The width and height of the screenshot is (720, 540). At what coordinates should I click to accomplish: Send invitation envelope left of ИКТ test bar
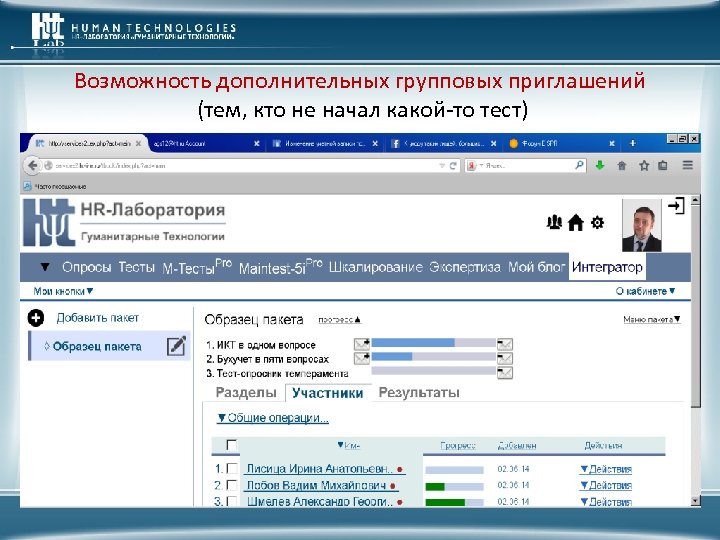[362, 344]
